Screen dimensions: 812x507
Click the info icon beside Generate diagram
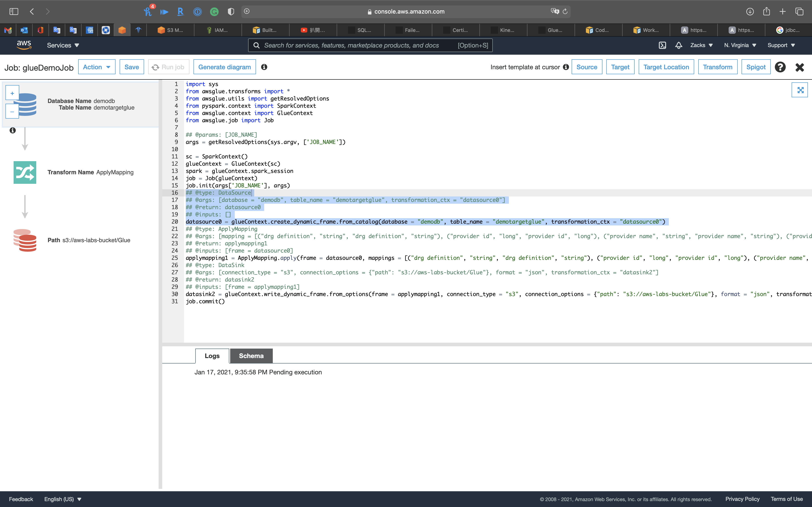[264, 67]
